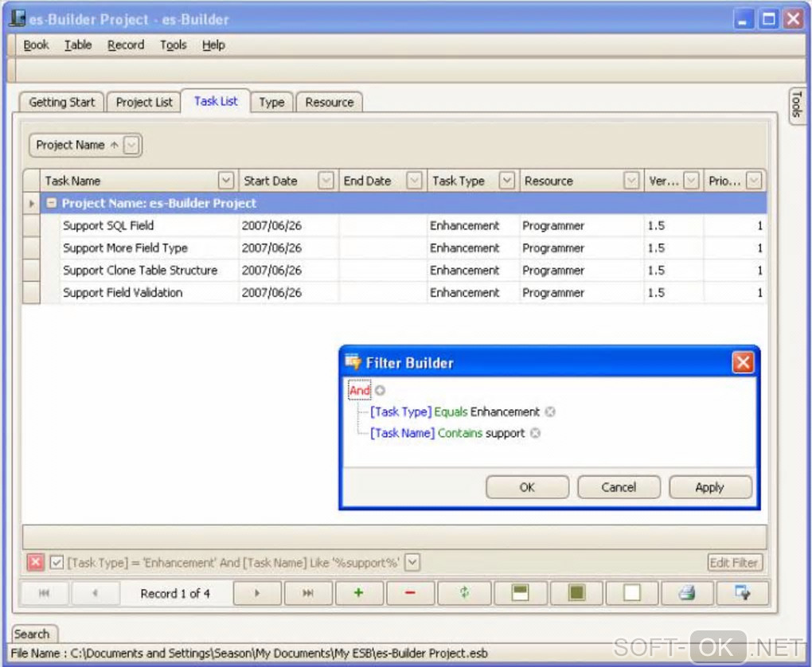Remove the Task Type Equals Enhancement condition
Screen dimensions: 812x667
550,412
